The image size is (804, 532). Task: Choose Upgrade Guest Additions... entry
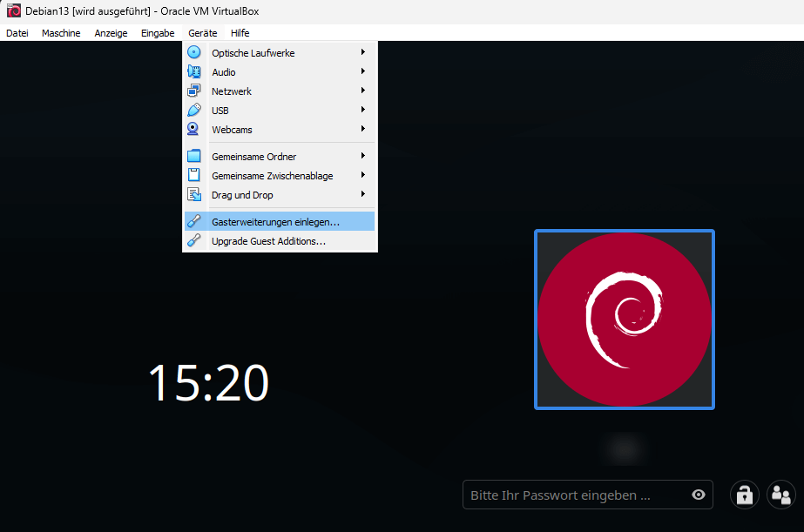click(x=280, y=241)
